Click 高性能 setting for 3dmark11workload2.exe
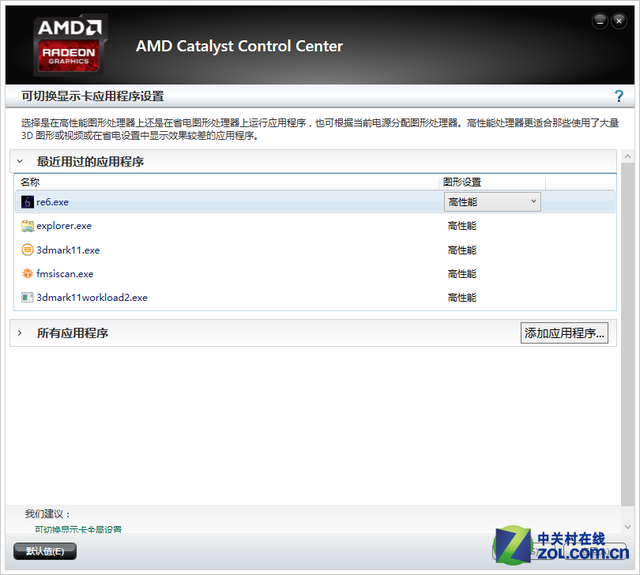The height and width of the screenshot is (575, 640). coord(462,297)
